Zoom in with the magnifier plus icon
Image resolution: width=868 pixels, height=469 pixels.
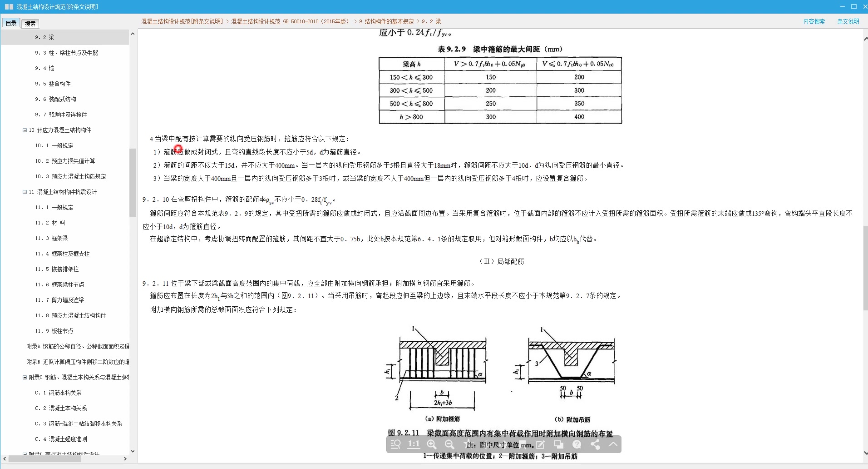tap(432, 444)
